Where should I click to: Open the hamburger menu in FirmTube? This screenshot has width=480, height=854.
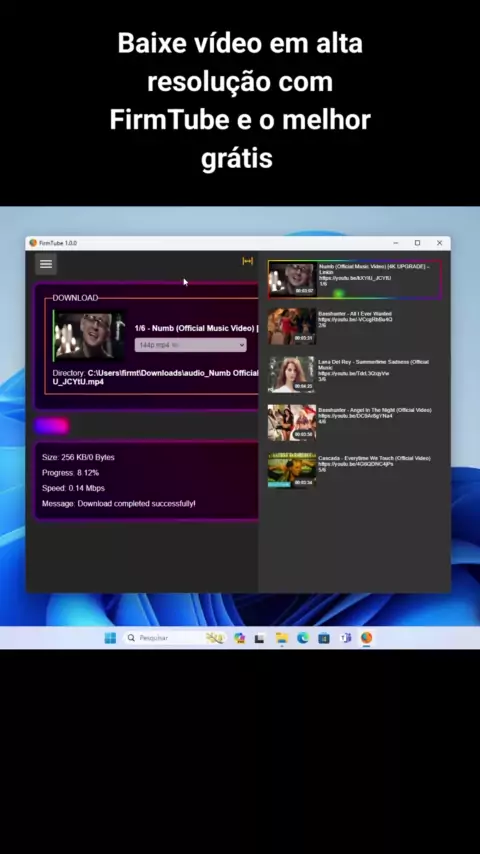(46, 264)
